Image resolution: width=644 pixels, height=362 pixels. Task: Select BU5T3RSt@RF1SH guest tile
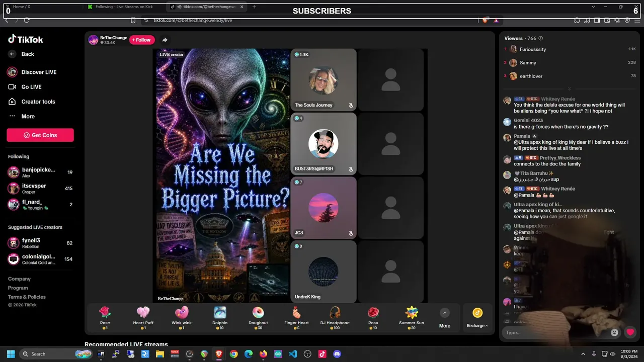coord(324,144)
